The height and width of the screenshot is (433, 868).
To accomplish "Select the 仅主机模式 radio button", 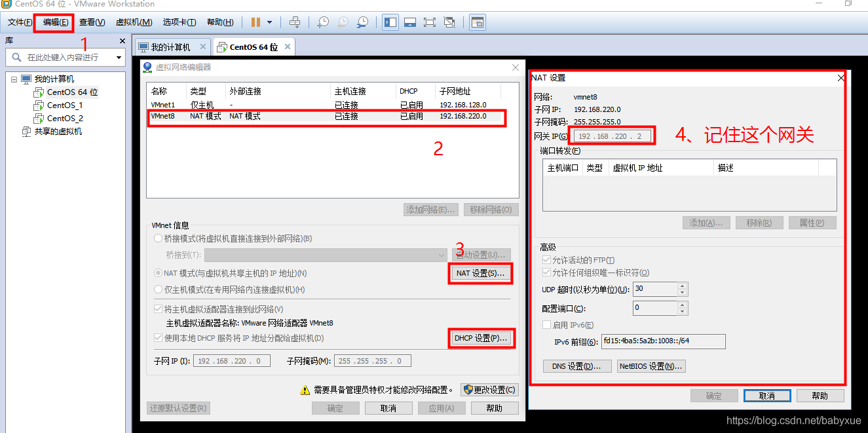I will click(158, 290).
